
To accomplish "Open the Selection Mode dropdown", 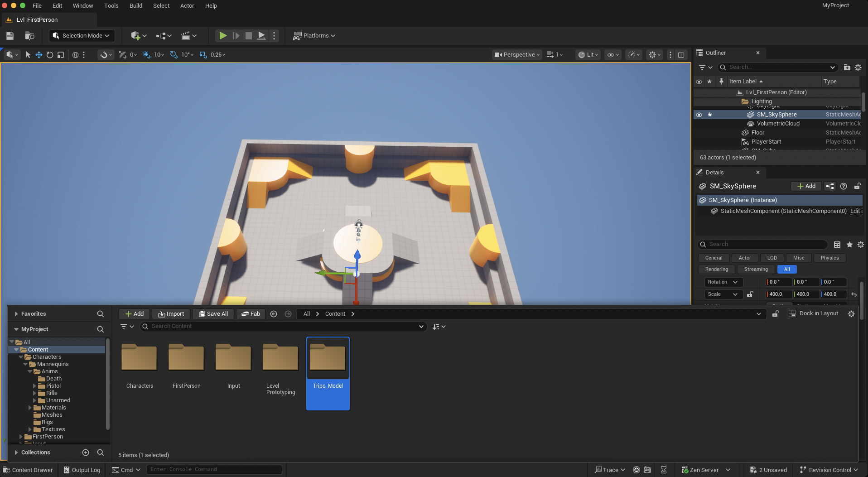I will click(82, 36).
